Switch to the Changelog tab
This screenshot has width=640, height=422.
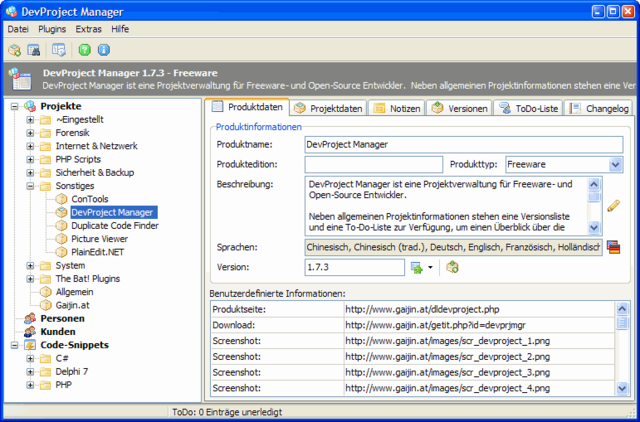pyautogui.click(x=599, y=108)
